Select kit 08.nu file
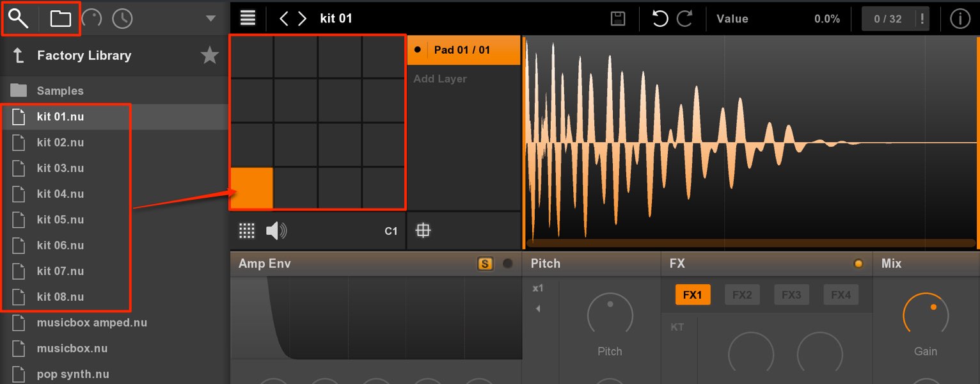The image size is (980, 384). click(114, 296)
